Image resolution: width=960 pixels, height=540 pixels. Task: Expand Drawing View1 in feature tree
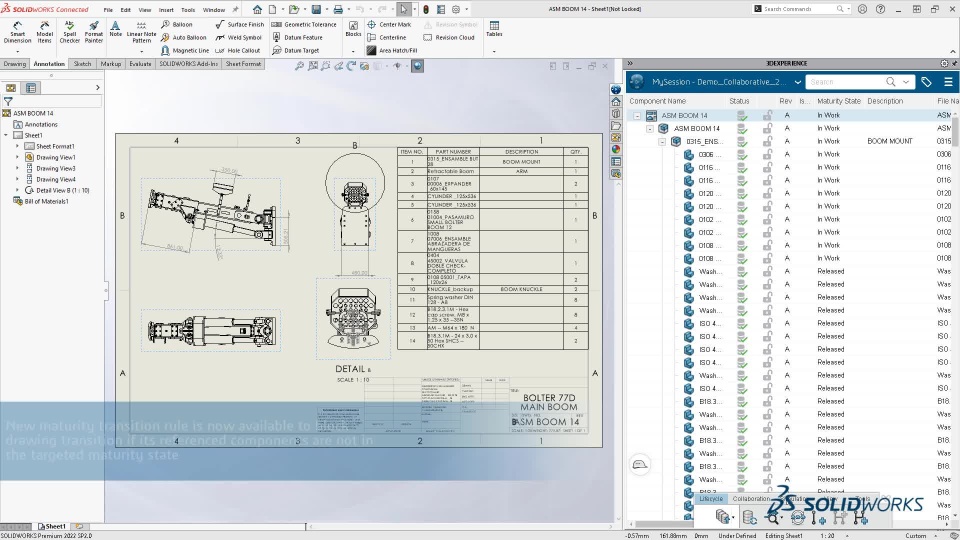(x=17, y=157)
